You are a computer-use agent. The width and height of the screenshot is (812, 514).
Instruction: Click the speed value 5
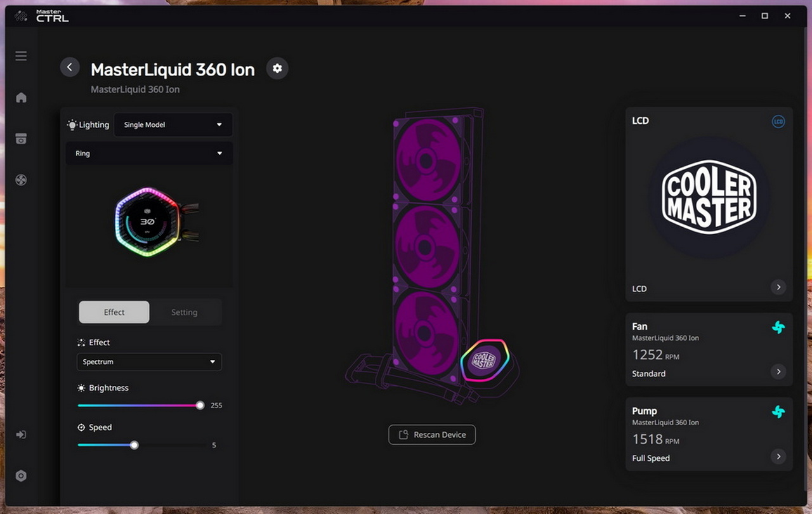tap(214, 445)
